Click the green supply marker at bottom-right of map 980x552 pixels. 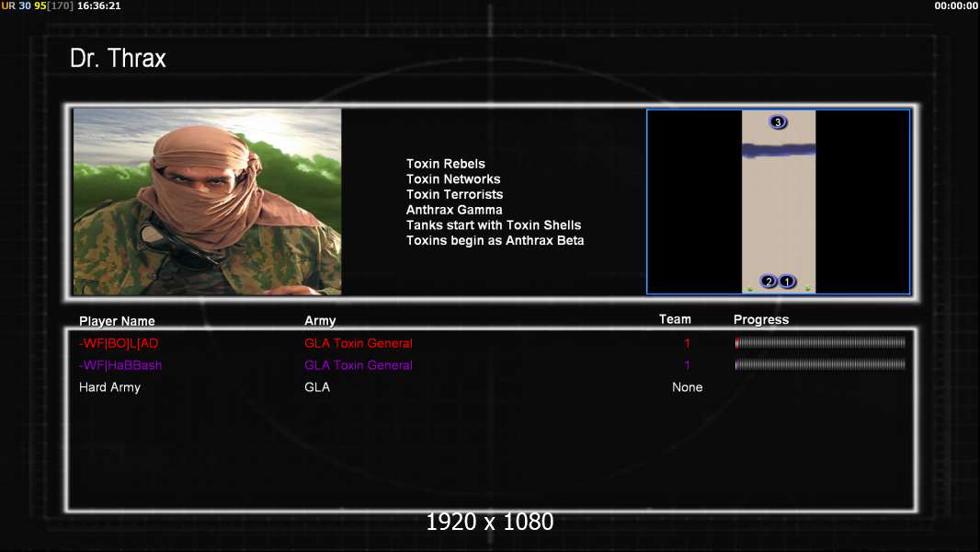point(808,289)
